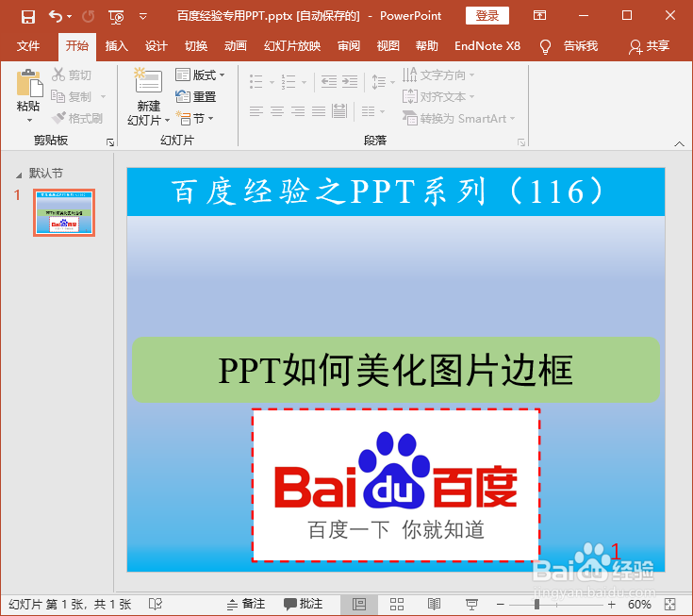This screenshot has width=693, height=616.
Task: Click the 复制 copy button
Action: click(71, 96)
